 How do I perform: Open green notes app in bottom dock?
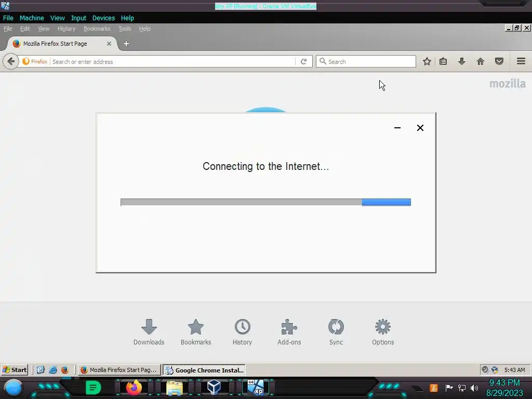pyautogui.click(x=93, y=388)
